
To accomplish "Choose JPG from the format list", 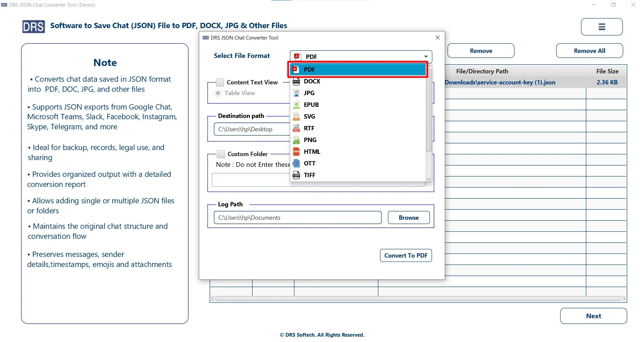I will pyautogui.click(x=358, y=93).
